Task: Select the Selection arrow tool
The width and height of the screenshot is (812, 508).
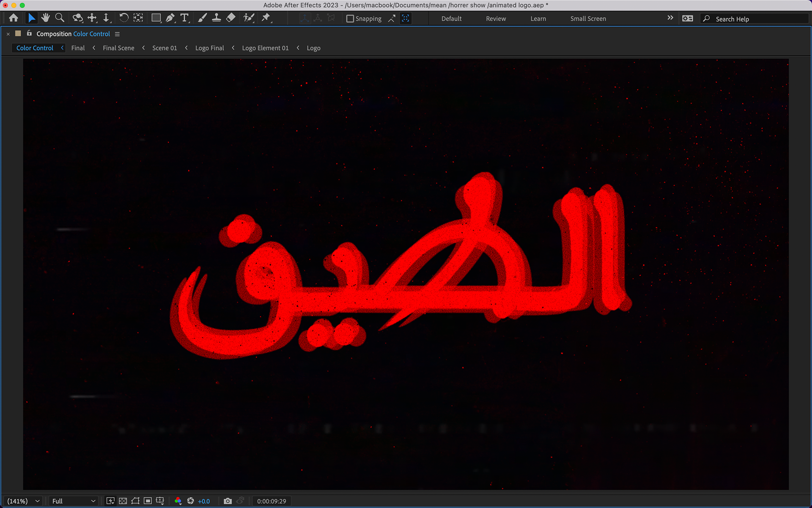Action: pyautogui.click(x=31, y=18)
